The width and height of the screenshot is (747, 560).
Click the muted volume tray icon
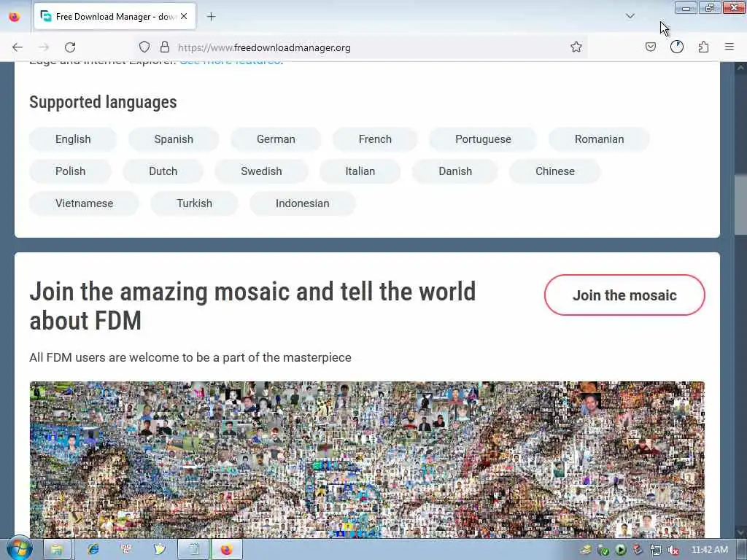[x=673, y=550]
